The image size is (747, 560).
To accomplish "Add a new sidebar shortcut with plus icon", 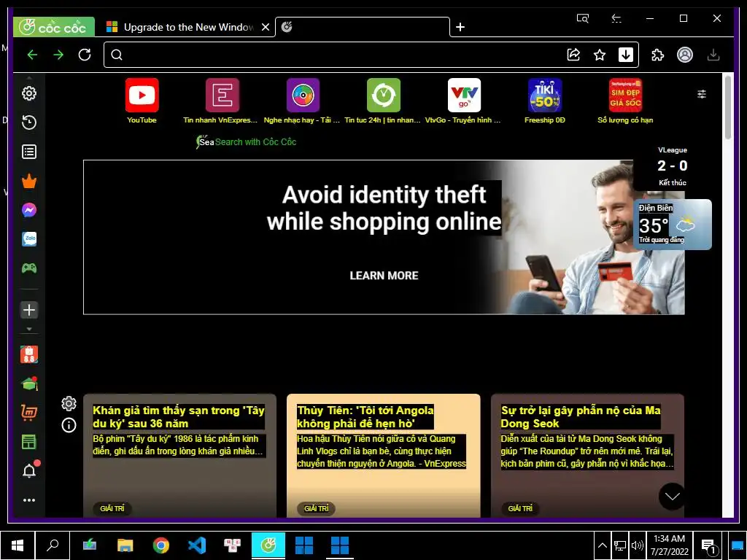I will 29,310.
